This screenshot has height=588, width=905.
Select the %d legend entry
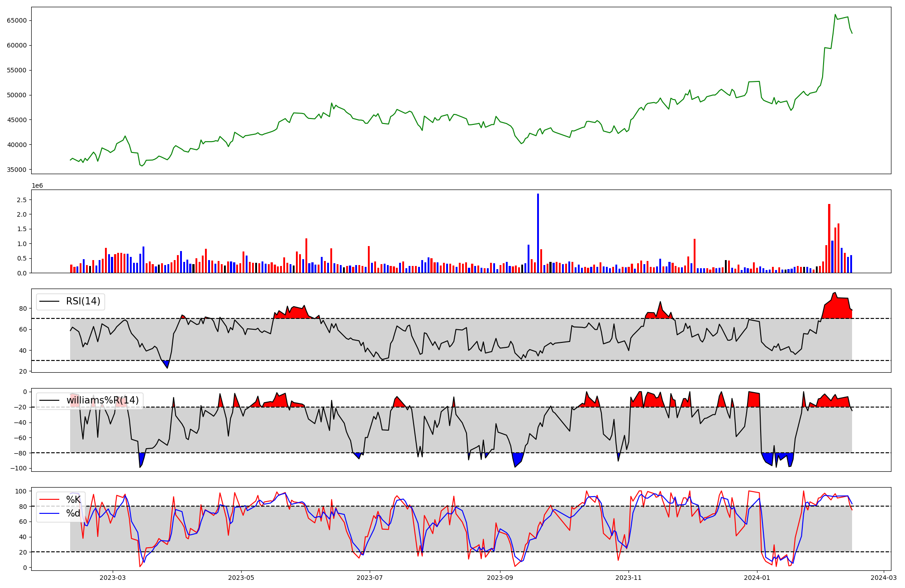pyautogui.click(x=73, y=513)
